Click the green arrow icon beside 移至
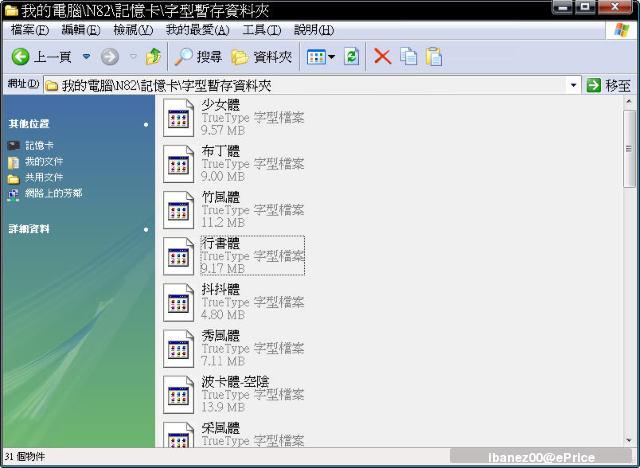The height and width of the screenshot is (468, 640). point(593,85)
